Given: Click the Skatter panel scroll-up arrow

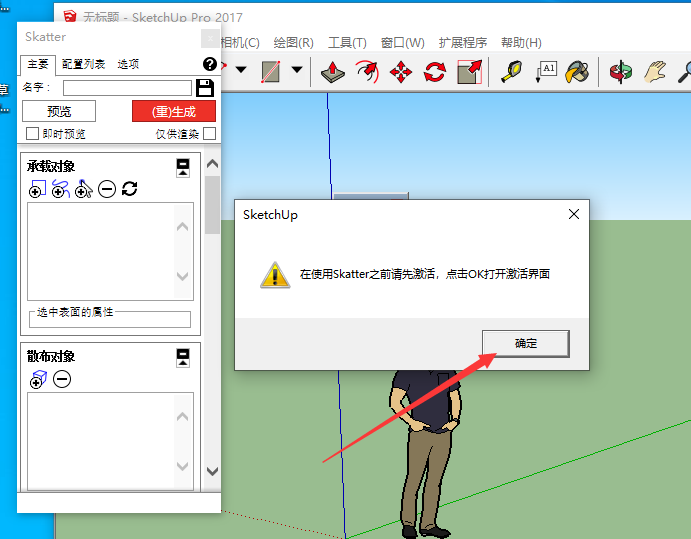Looking at the screenshot, I should (212, 164).
